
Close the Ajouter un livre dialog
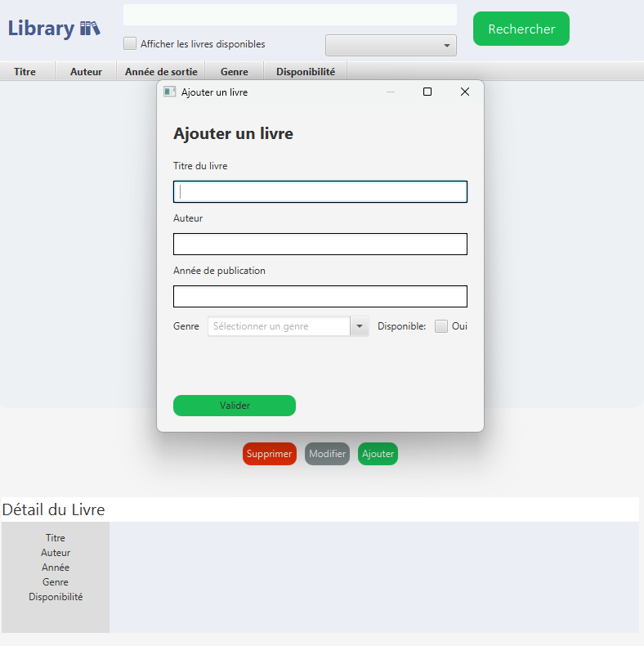[465, 92]
